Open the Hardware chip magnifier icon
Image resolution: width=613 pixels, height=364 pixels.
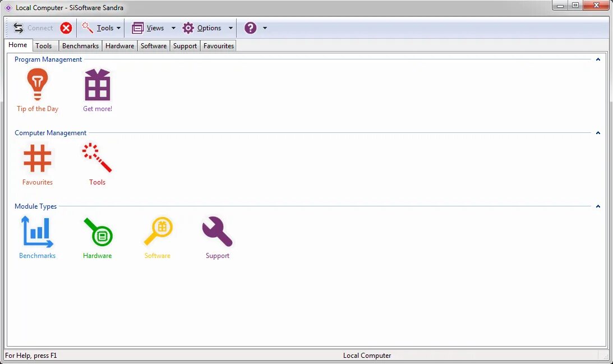(98, 232)
